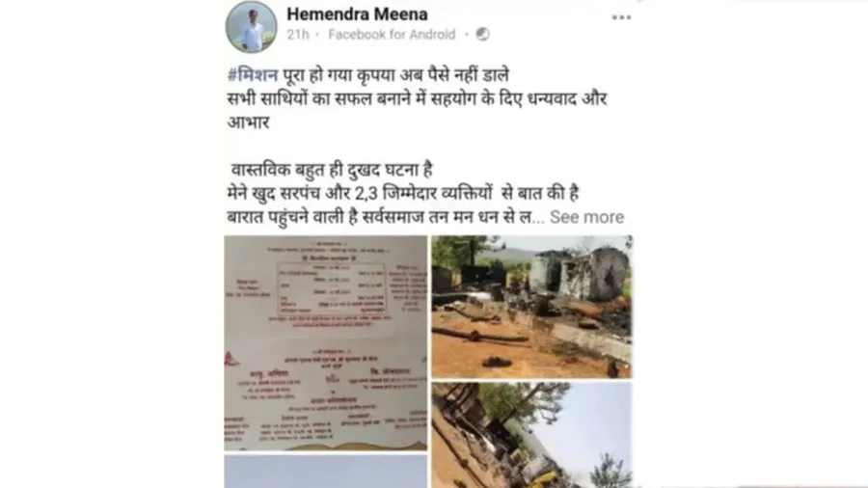This screenshot has width=868, height=488.
Task: Click the first line of post text
Action: [x=368, y=74]
